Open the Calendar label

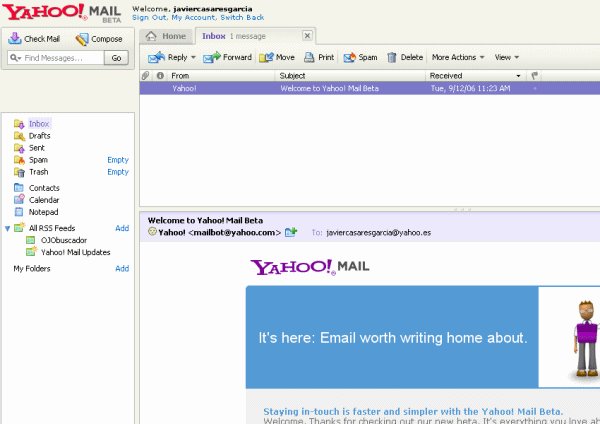44,200
